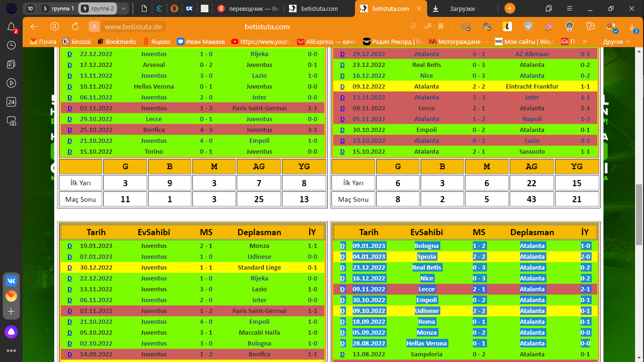Open downloads arrow icon in toolbar
Screen dimensions: 644x362
coord(632,27)
